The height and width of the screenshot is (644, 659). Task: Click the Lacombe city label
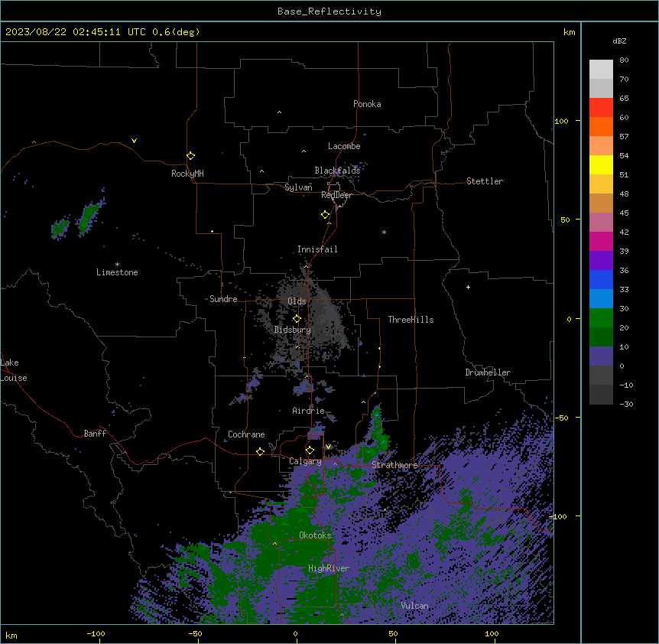click(x=344, y=146)
